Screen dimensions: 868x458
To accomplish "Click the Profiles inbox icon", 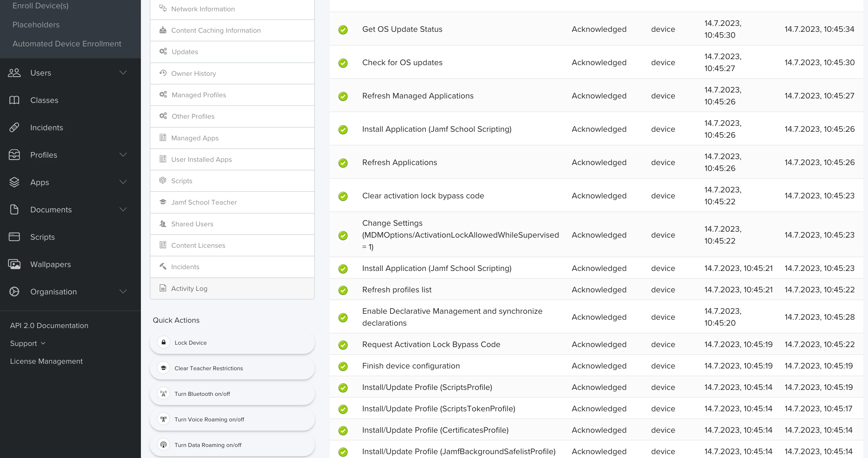I will tap(14, 155).
